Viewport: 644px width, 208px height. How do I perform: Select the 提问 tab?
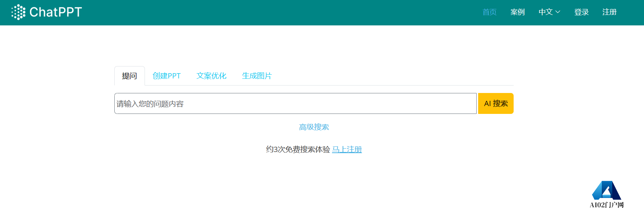pos(129,76)
